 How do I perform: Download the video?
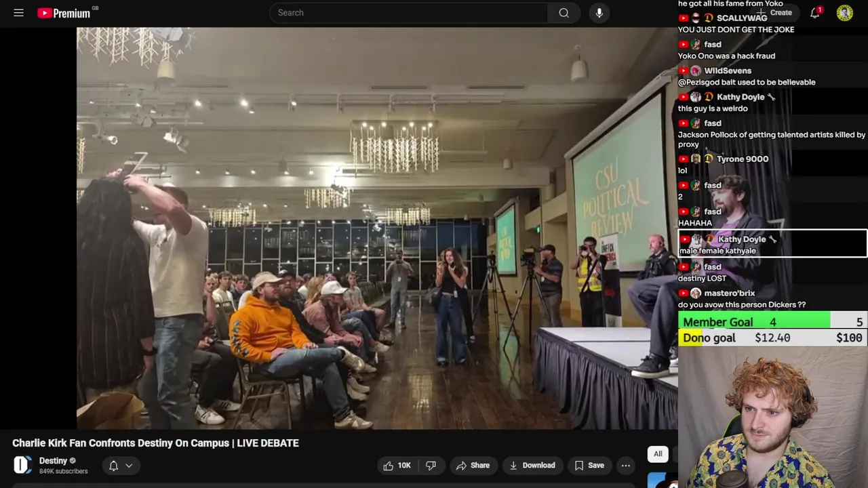[532, 466]
